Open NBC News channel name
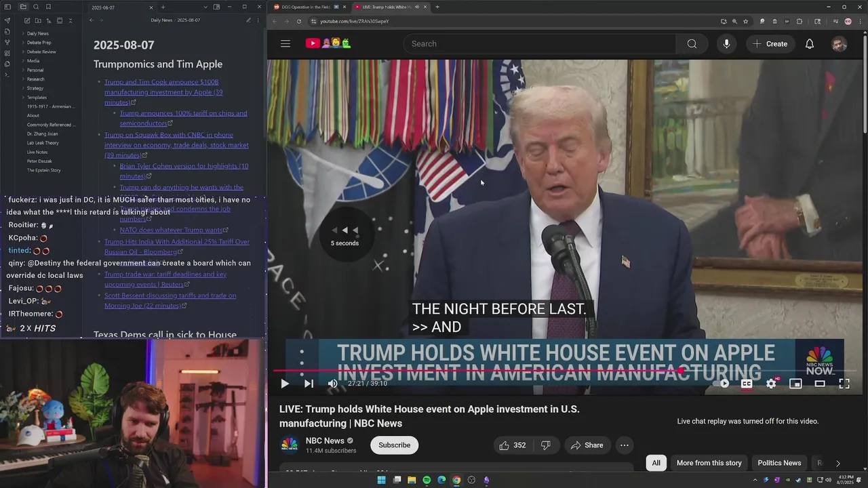This screenshot has width=868, height=488. point(325,441)
